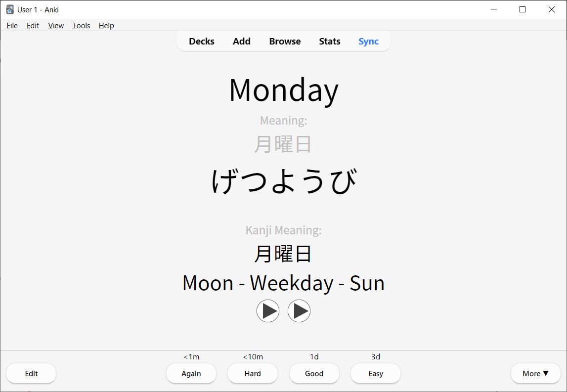This screenshot has height=392, width=567.
Task: Open the Tools menu
Action: [81, 25]
